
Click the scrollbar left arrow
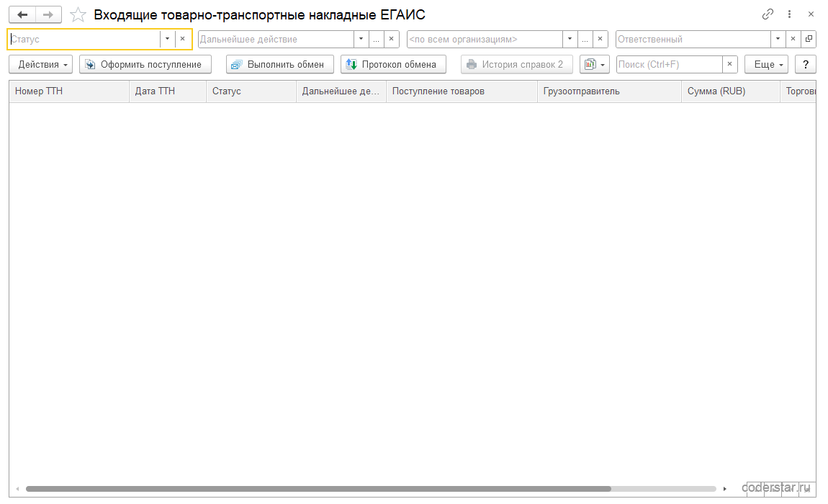click(17, 489)
